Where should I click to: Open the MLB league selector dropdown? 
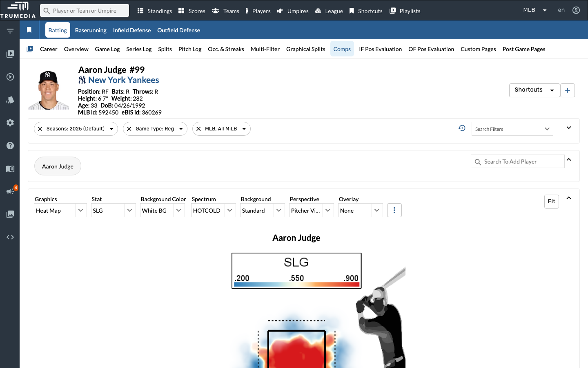click(535, 10)
